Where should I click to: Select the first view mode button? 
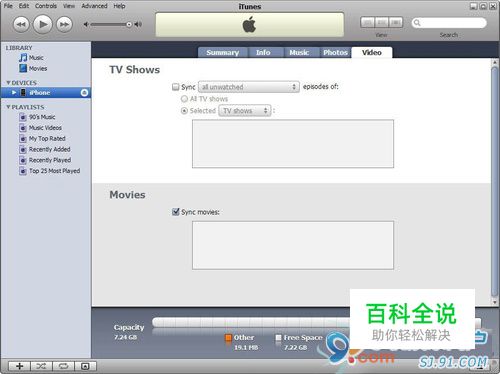[367, 22]
